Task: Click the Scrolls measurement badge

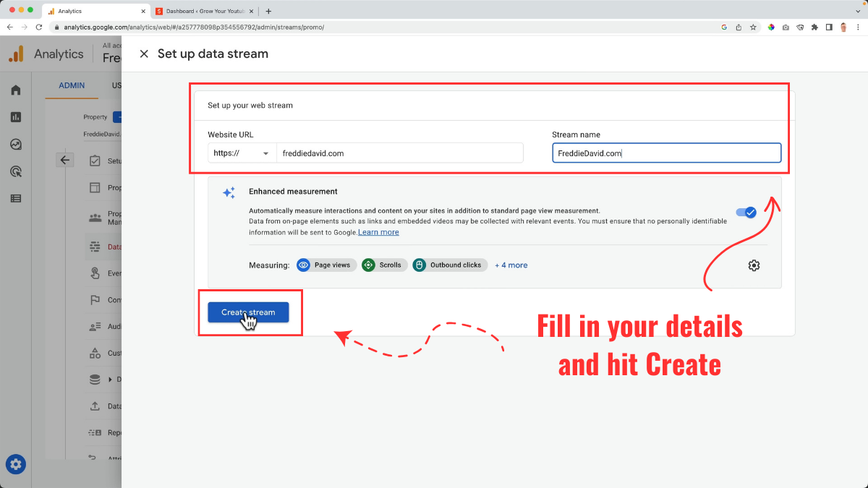Action: click(384, 265)
